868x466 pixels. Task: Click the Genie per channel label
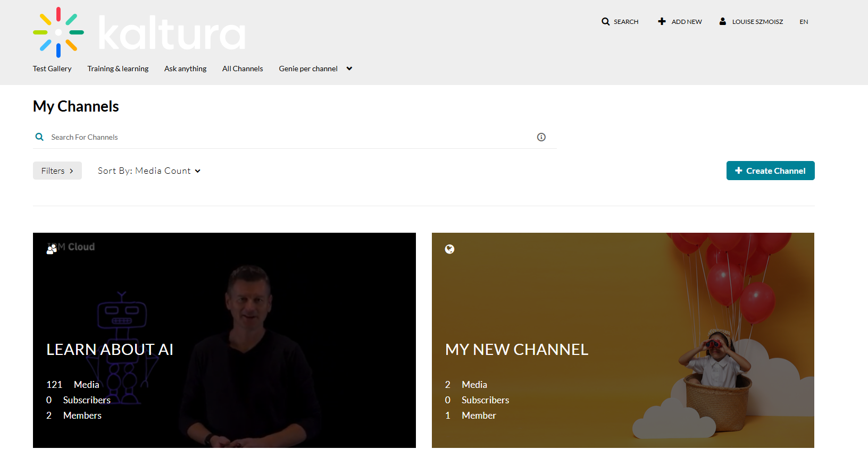coord(308,69)
